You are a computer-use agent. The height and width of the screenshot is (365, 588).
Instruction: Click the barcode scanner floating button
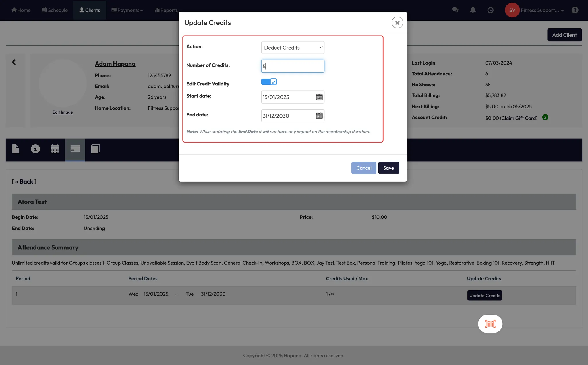(490, 324)
